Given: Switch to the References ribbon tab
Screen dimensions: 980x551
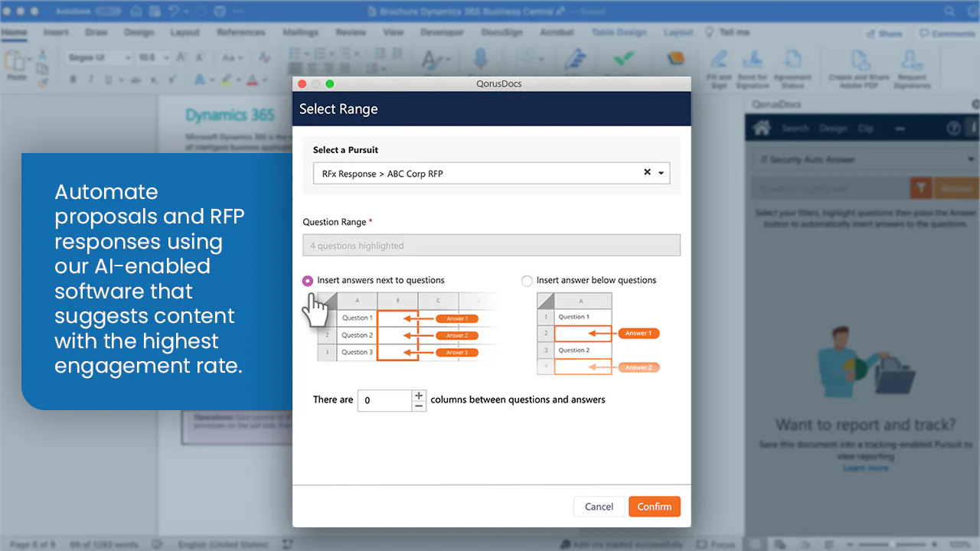Looking at the screenshot, I should (x=241, y=33).
